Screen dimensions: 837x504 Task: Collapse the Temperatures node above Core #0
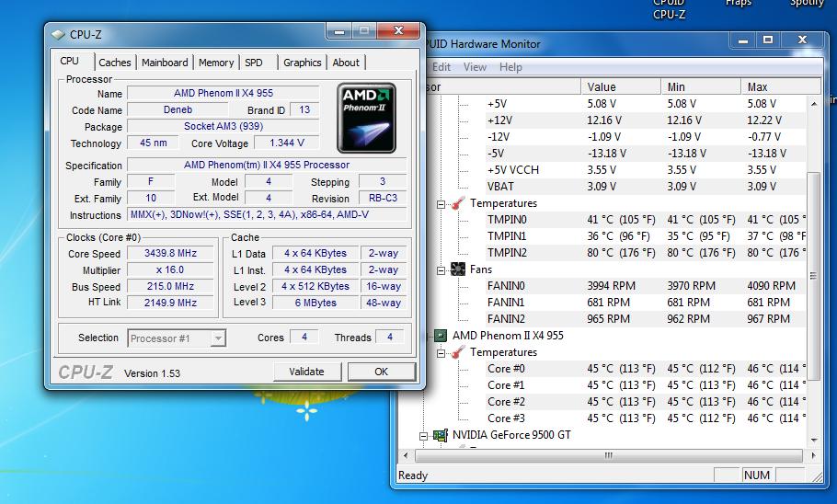(441, 353)
